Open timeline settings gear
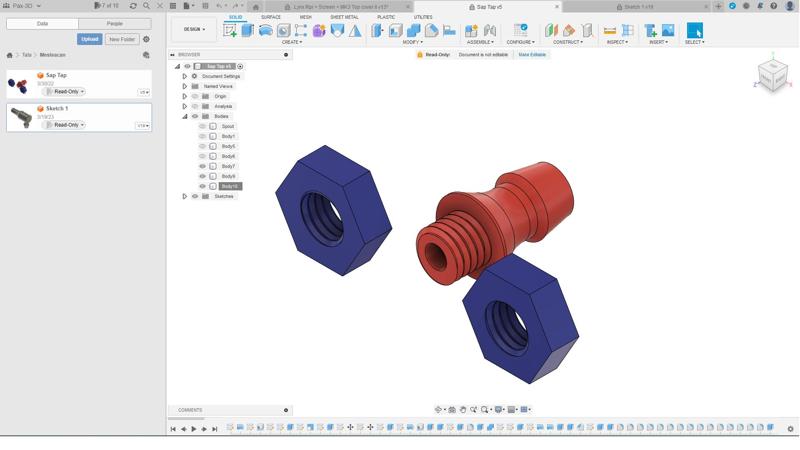 tap(790, 429)
